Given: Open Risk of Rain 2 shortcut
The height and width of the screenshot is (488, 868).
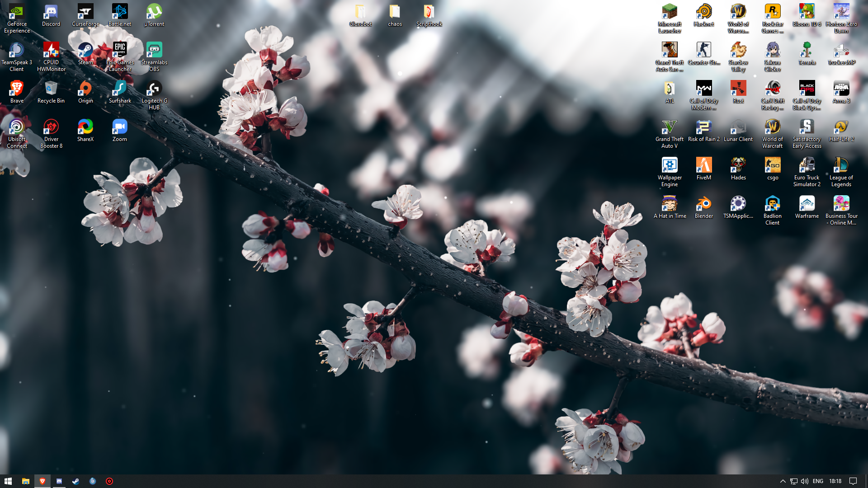Looking at the screenshot, I should 704,130.
